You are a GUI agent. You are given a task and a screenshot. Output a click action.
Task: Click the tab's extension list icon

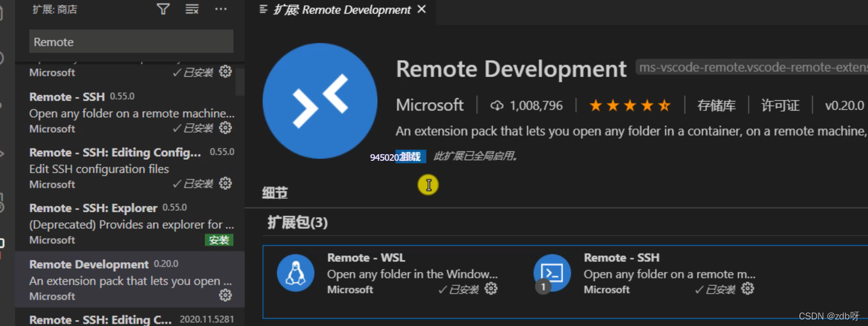[x=263, y=9]
